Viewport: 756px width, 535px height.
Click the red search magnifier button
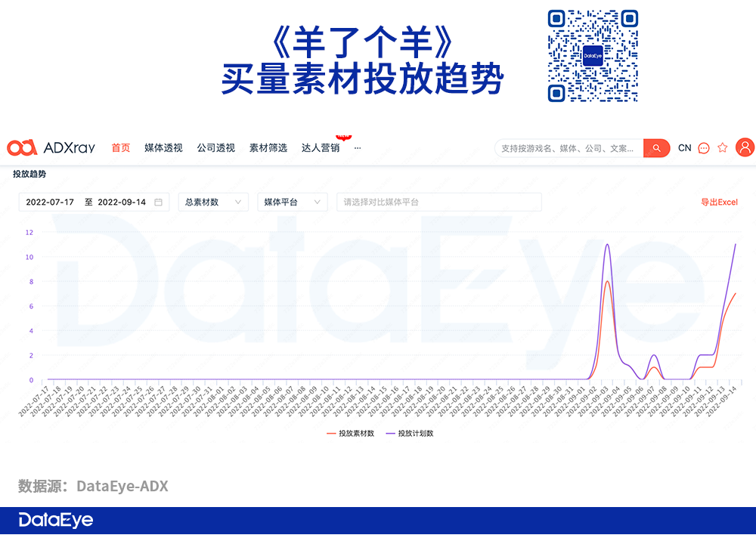(x=657, y=148)
